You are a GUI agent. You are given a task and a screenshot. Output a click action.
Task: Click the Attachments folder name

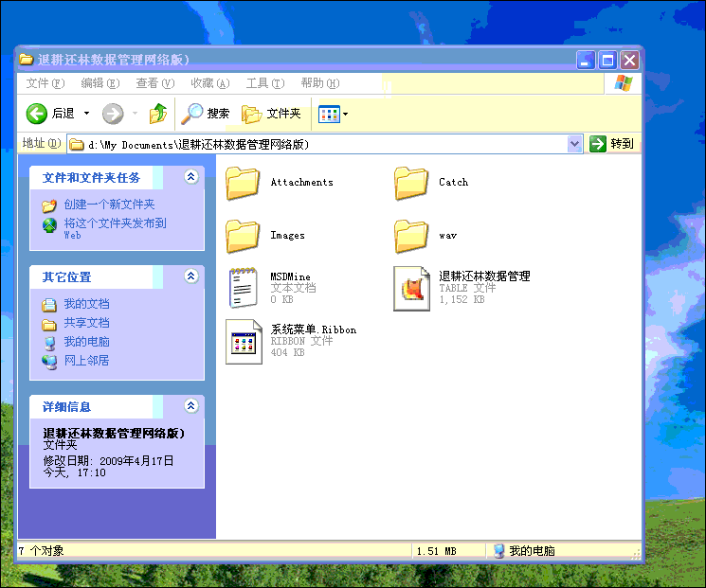coord(301,182)
